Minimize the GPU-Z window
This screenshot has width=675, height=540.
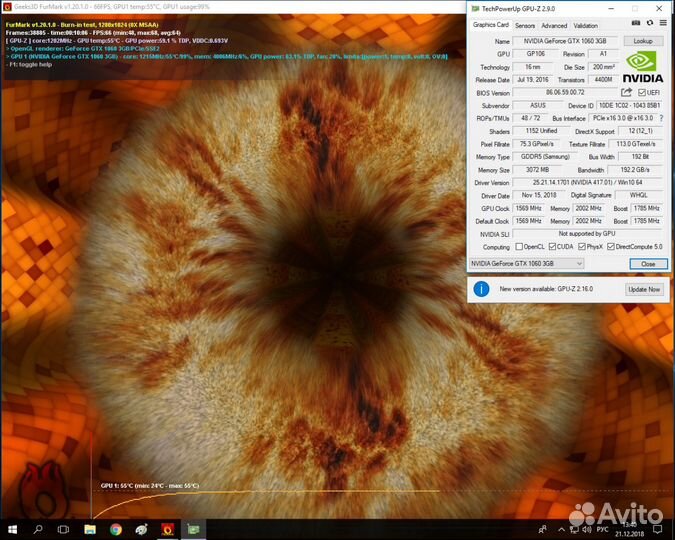[x=611, y=8]
